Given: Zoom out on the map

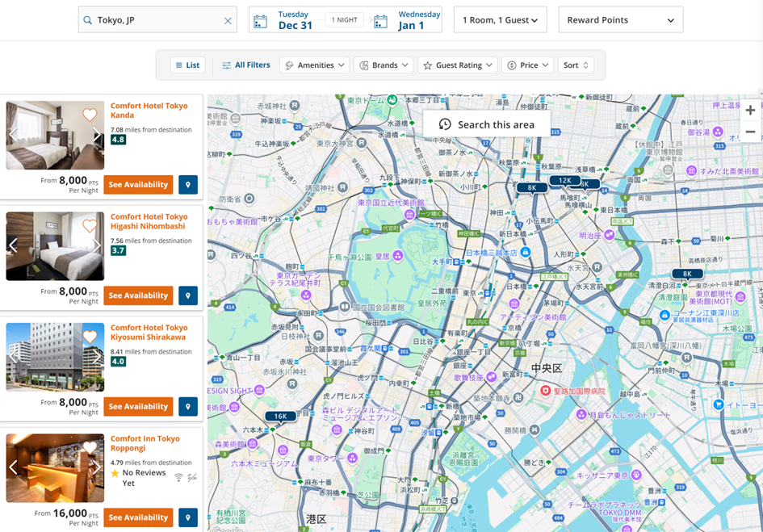Looking at the screenshot, I should (750, 132).
